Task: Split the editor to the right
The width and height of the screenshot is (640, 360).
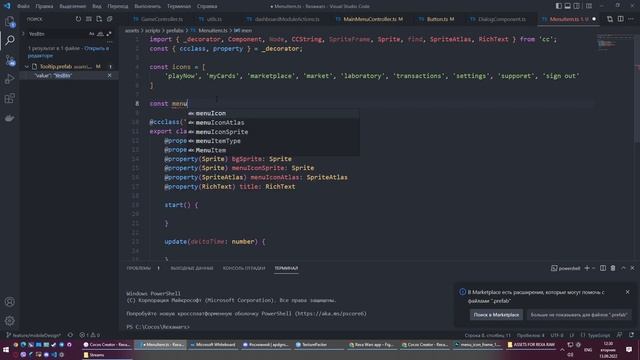Action: tap(620, 19)
